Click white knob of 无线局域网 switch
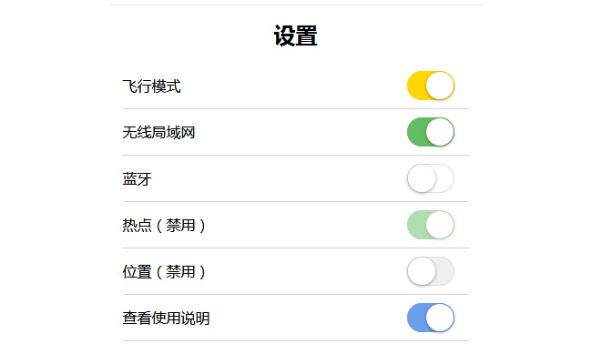The image size is (592, 364). [x=440, y=132]
